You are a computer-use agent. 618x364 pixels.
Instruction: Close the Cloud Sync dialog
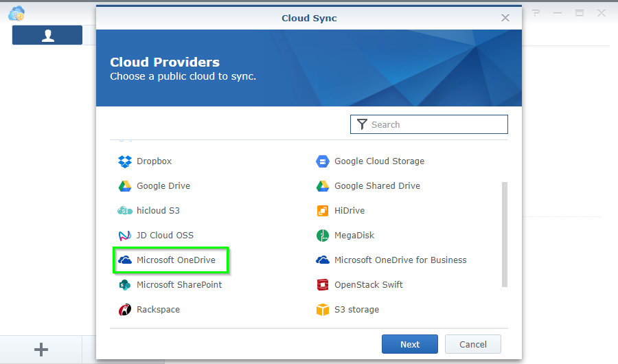[505, 18]
